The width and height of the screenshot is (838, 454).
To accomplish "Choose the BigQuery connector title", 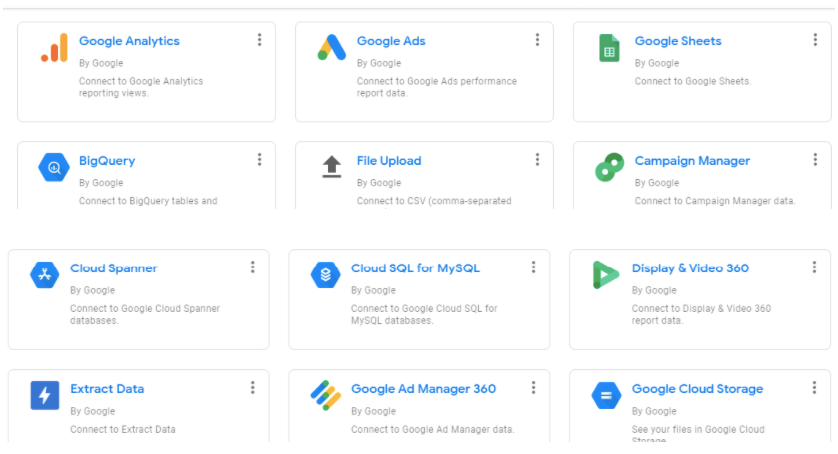I will [107, 161].
